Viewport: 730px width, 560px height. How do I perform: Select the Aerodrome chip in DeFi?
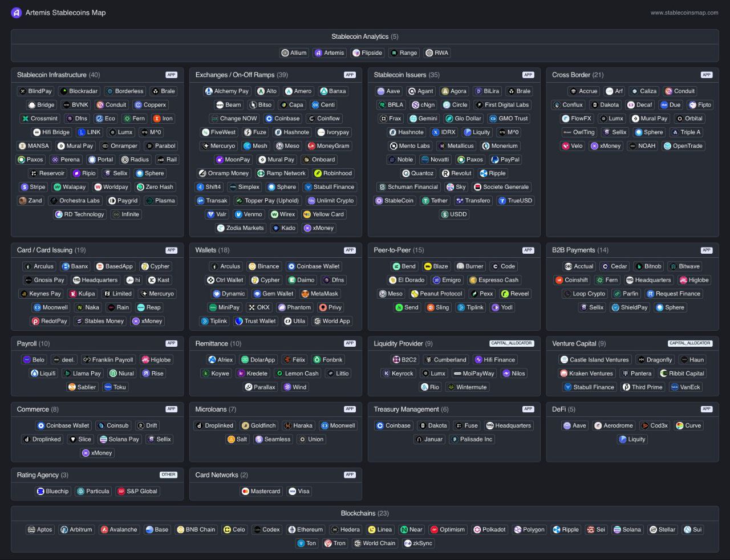click(x=614, y=426)
